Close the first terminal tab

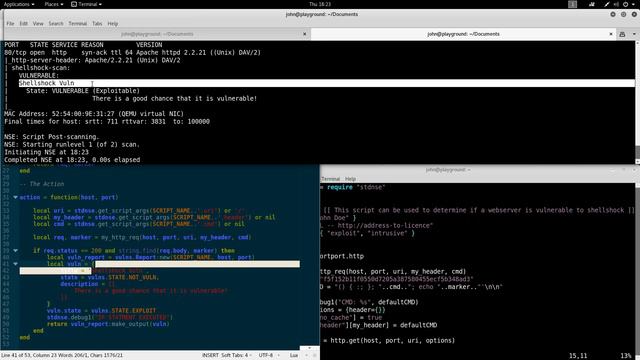click(304, 34)
